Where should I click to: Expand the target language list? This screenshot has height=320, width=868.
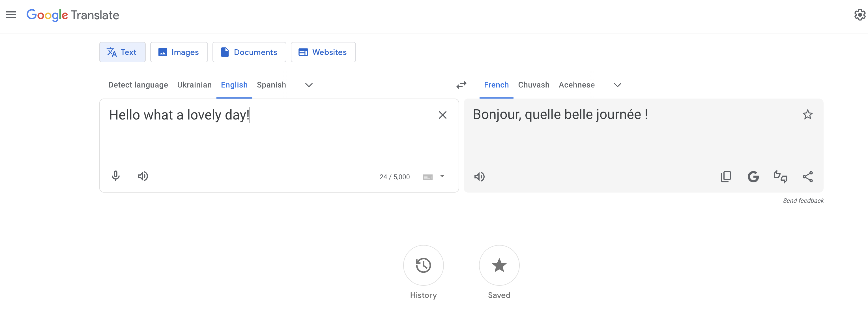617,85
